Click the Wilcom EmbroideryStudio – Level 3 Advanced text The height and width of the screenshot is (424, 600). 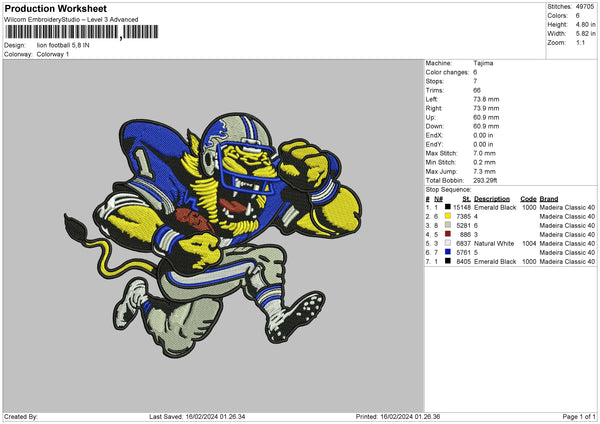coord(71,20)
